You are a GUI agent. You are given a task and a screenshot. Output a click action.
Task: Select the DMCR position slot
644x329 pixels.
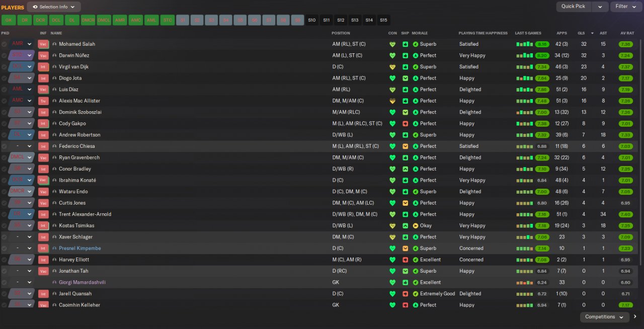tap(88, 20)
